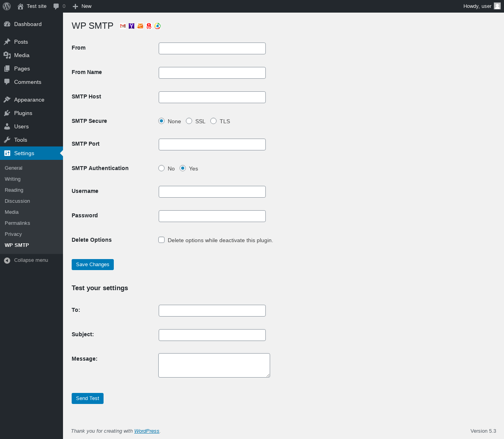Click the Users person icon

pyautogui.click(x=7, y=126)
